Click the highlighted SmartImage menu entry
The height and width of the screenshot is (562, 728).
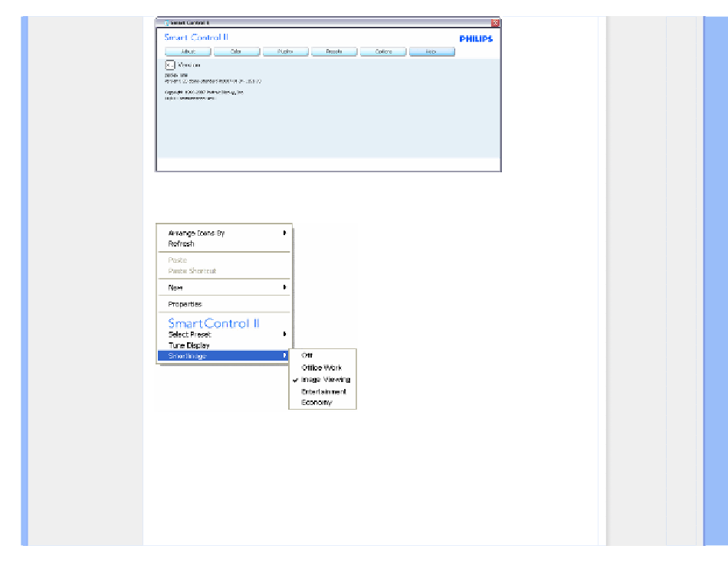(223, 356)
